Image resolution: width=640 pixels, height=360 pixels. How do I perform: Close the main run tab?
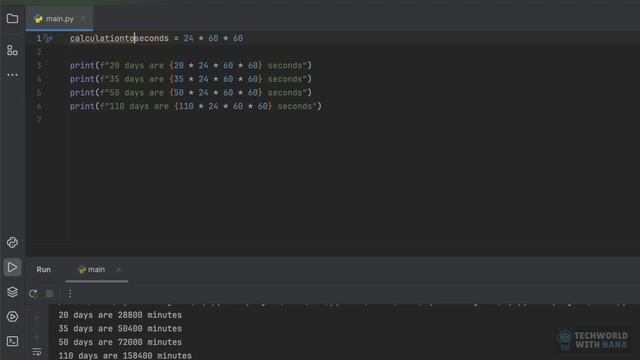coord(118,269)
